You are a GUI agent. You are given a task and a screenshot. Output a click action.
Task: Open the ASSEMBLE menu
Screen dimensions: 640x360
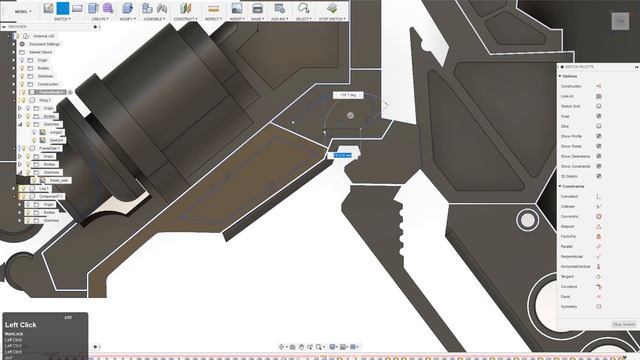[154, 19]
